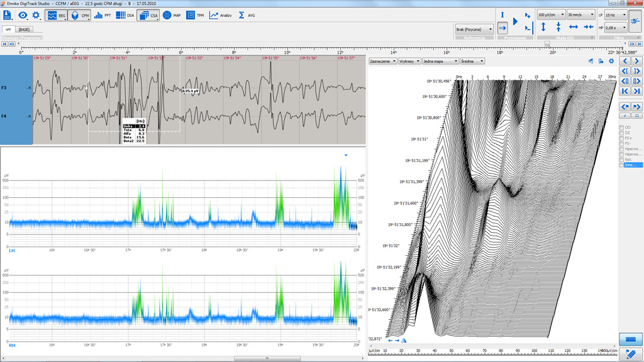Screen dimensions: 644x362
Task: Toggle the auto-scroll page forward button
Action: click(x=502, y=28)
